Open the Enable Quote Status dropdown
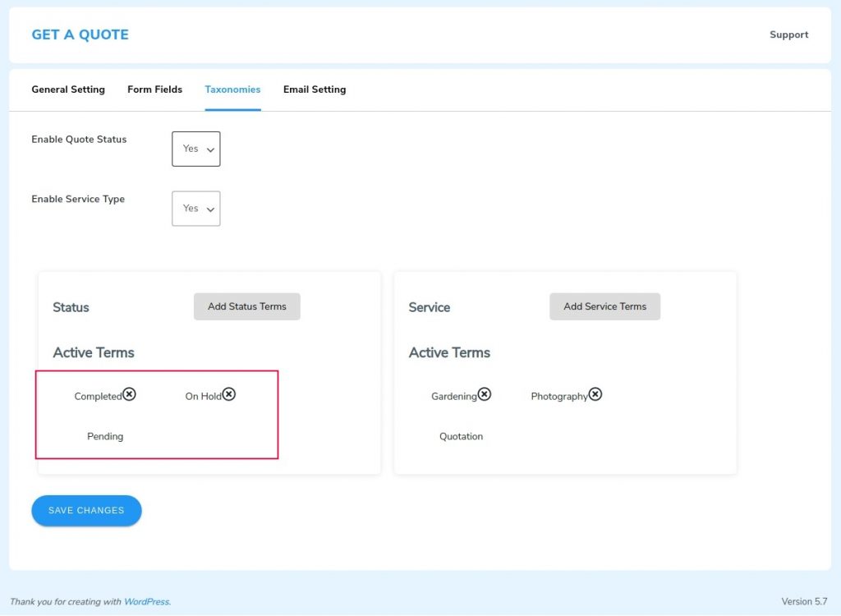This screenshot has height=616, width=841. click(196, 149)
